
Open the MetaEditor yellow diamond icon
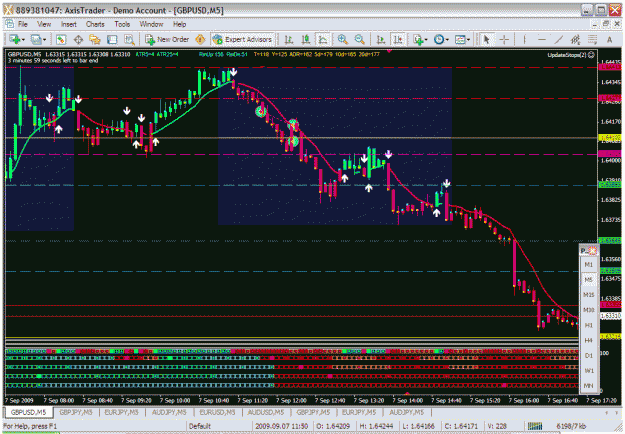pos(200,39)
